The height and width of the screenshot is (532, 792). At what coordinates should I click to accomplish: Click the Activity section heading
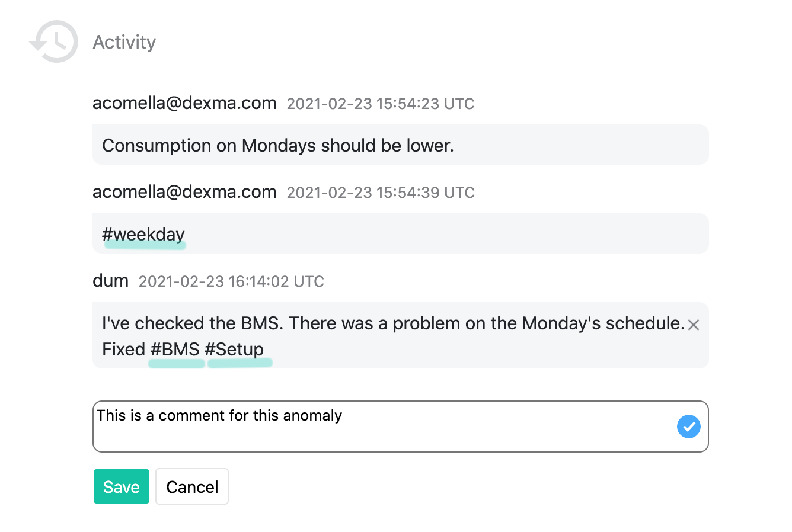124,42
